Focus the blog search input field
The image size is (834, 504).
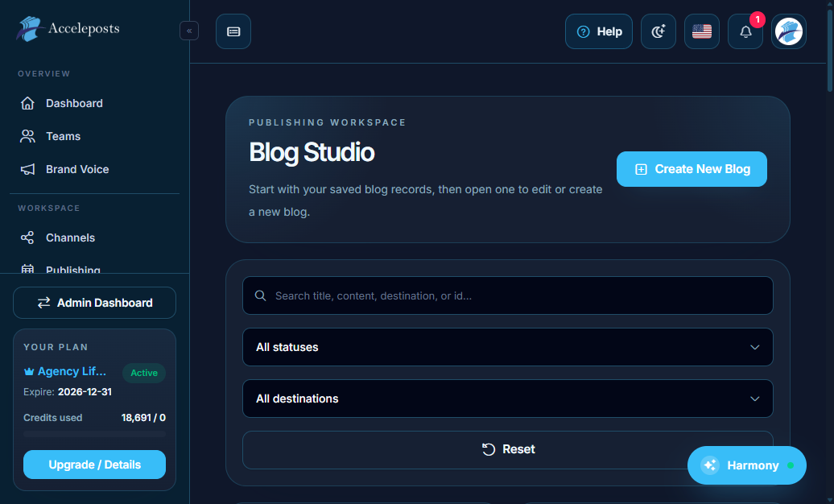click(x=508, y=295)
